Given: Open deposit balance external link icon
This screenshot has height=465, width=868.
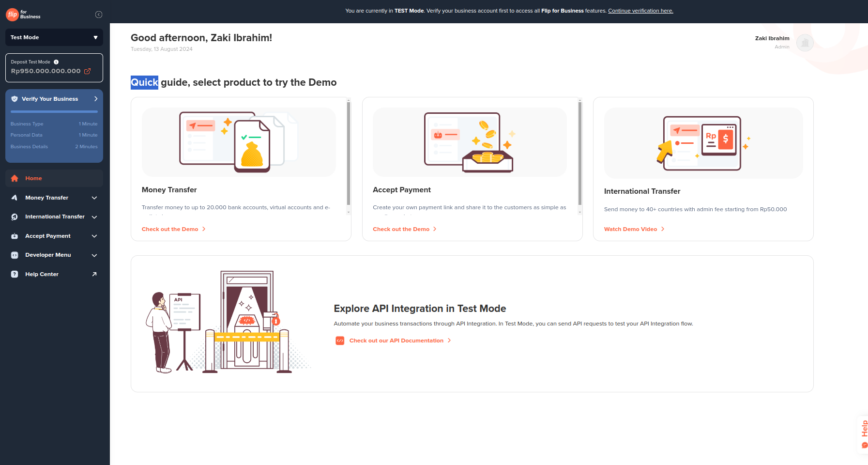Looking at the screenshot, I should [x=88, y=71].
